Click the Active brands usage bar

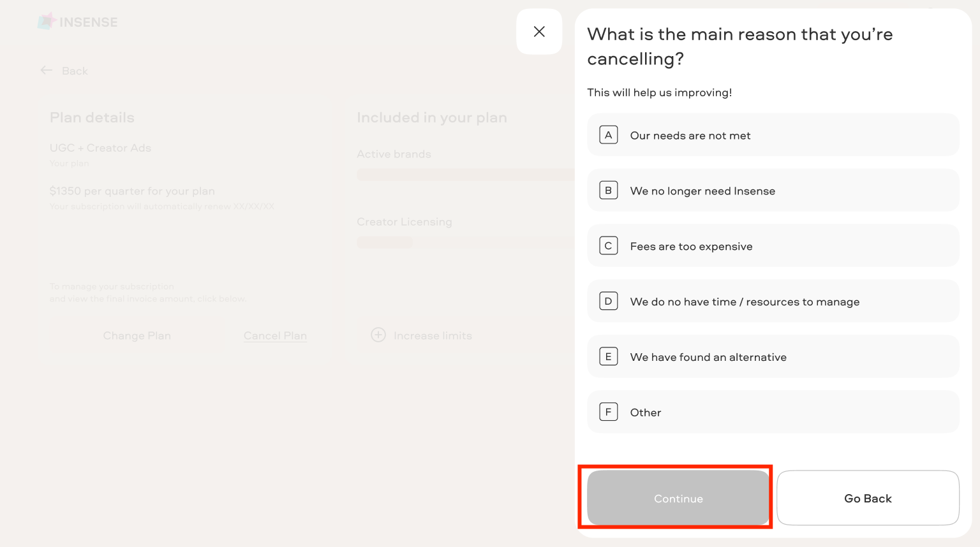click(466, 175)
